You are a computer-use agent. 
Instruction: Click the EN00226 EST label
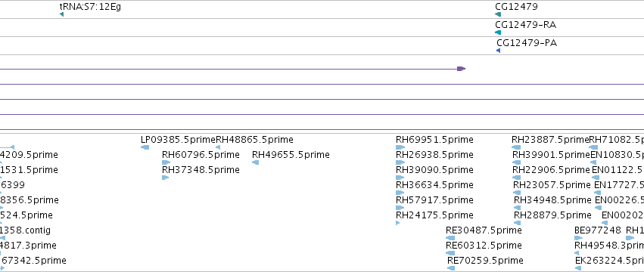tap(619, 200)
